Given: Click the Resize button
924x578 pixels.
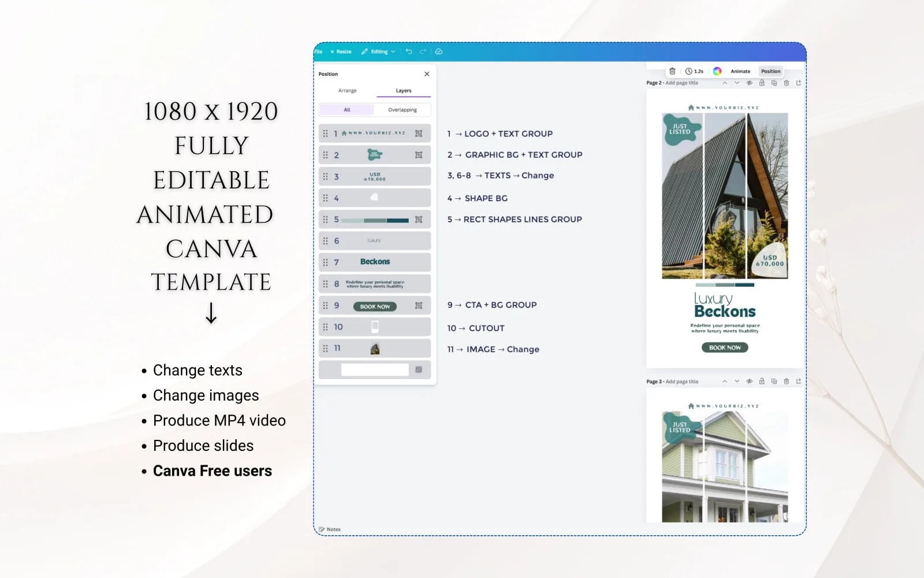Looking at the screenshot, I should (x=341, y=51).
